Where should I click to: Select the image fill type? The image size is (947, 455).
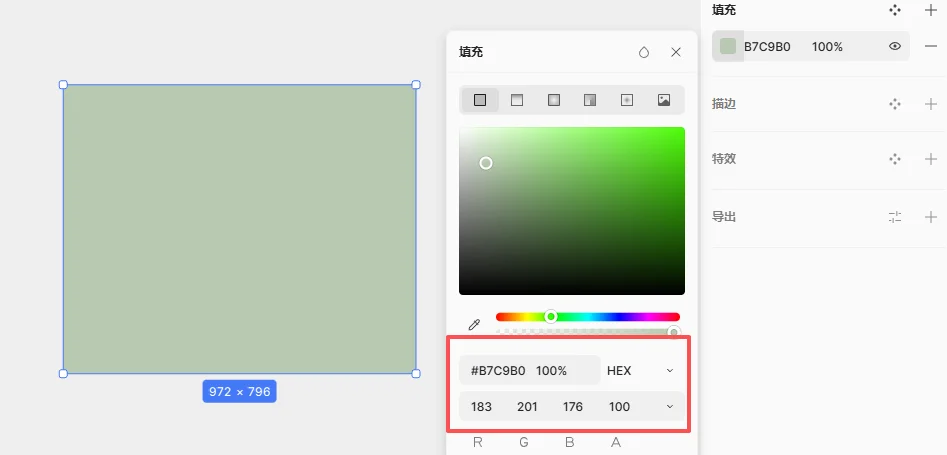(x=663, y=100)
